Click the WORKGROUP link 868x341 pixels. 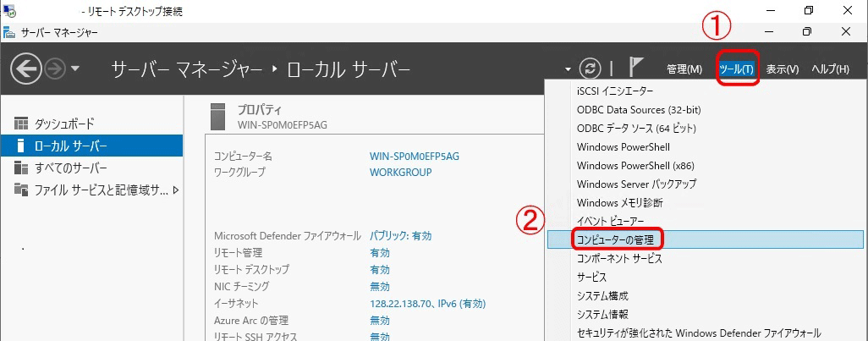pyautogui.click(x=400, y=172)
